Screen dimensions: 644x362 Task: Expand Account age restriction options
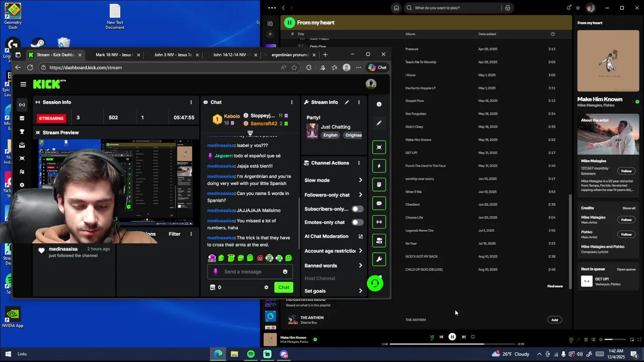pyautogui.click(x=360, y=251)
